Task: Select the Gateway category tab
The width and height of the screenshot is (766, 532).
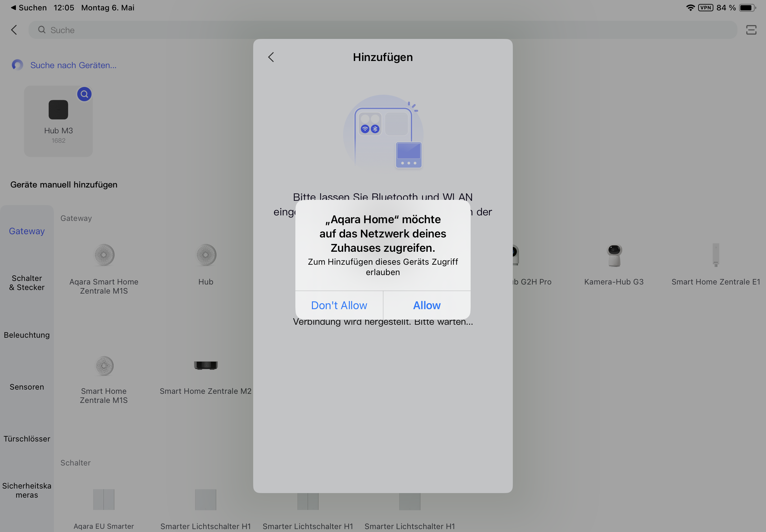Action: click(x=27, y=231)
